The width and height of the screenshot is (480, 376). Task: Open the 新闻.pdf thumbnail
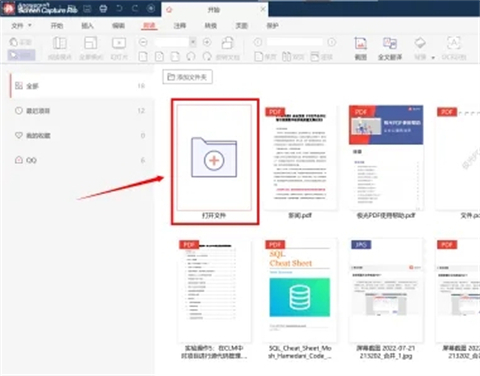coord(300,158)
